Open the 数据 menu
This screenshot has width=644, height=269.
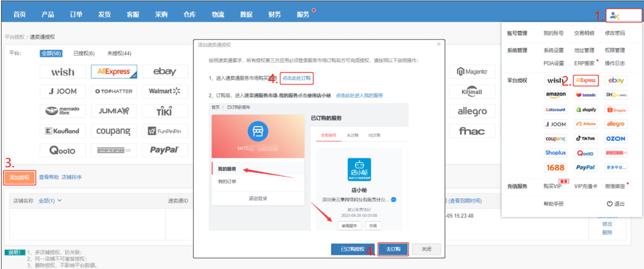(x=246, y=15)
